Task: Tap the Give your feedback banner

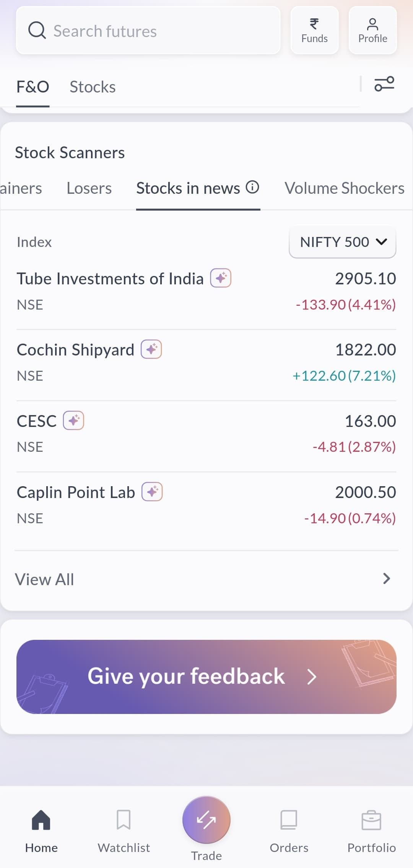Action: [x=206, y=677]
